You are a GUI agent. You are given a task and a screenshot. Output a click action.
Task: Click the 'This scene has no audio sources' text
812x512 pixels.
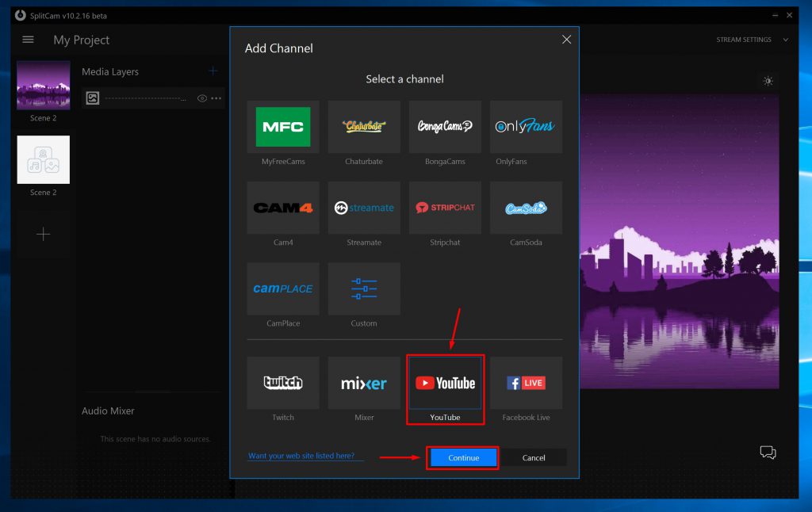tap(155, 439)
